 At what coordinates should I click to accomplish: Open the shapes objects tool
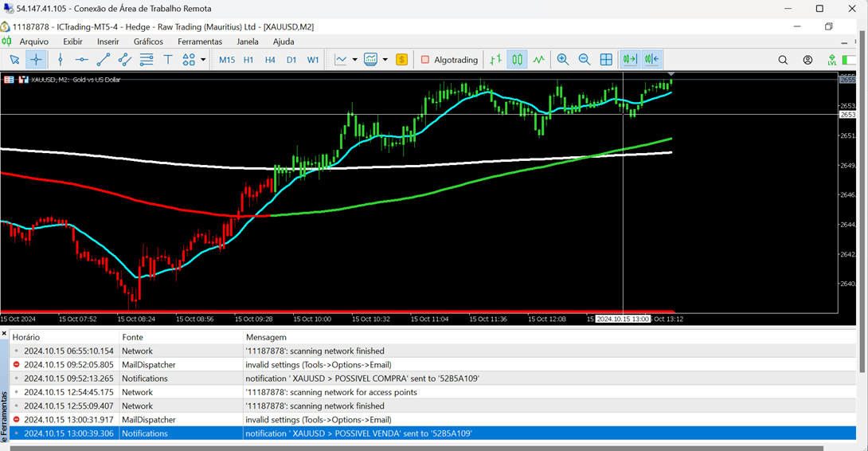coord(189,60)
